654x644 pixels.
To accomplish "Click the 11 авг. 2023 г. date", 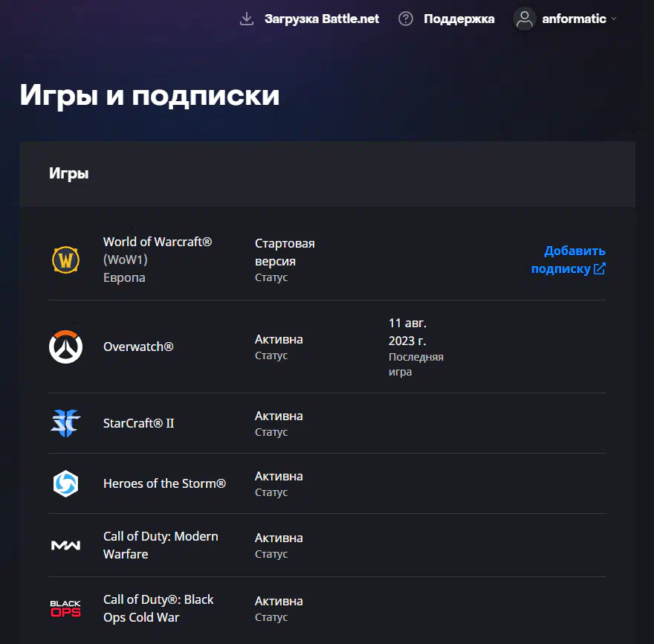I will point(407,332).
